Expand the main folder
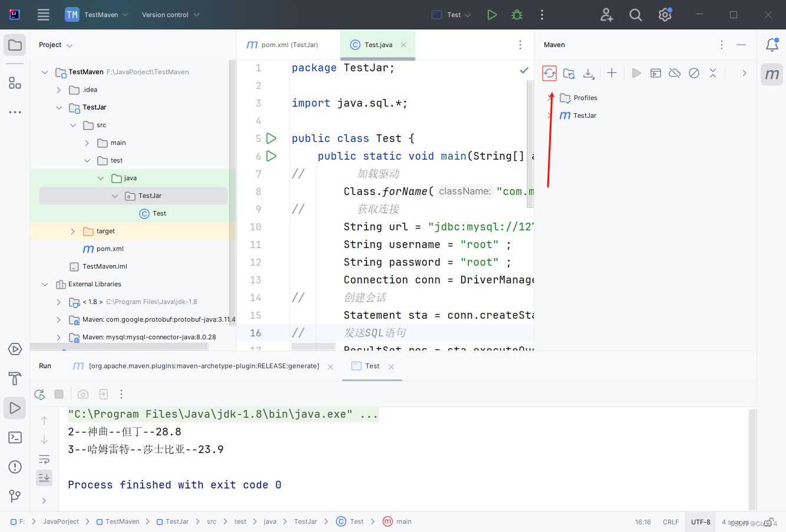Screen dimensions: 786x532 (87, 143)
